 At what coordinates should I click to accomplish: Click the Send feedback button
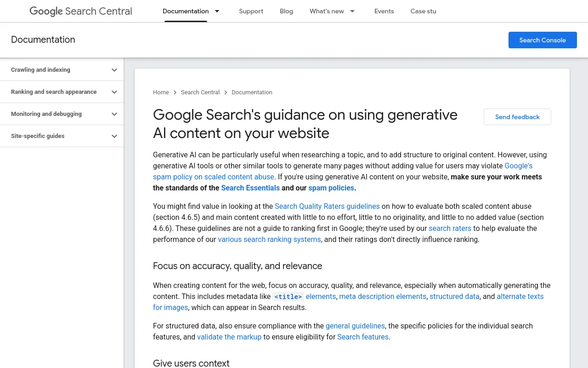(517, 117)
